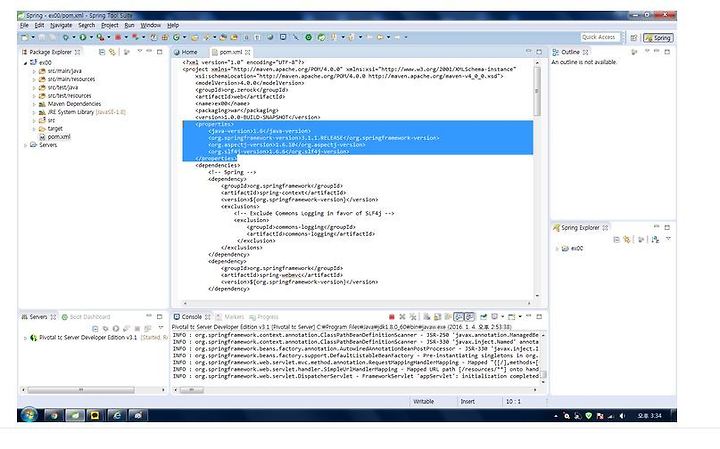
Task: Collapse all in Package Explorer
Action: pos(102,52)
